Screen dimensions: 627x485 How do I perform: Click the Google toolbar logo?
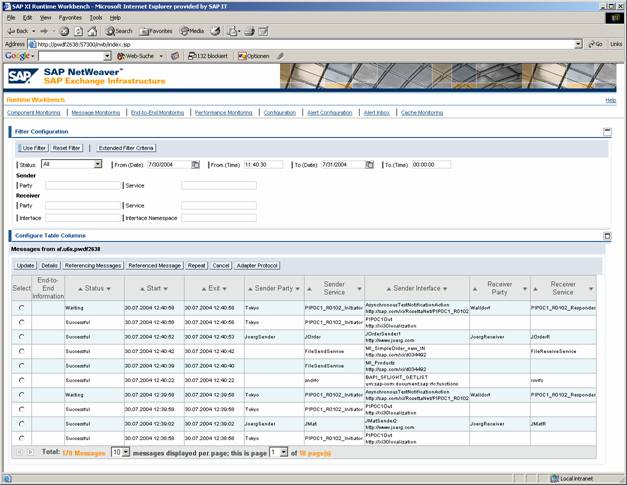17,56
